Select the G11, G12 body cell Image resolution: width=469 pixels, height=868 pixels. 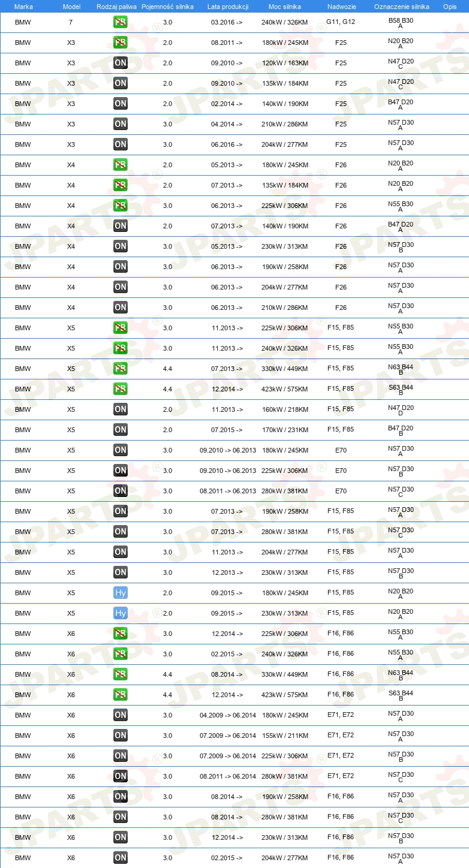pos(341,21)
